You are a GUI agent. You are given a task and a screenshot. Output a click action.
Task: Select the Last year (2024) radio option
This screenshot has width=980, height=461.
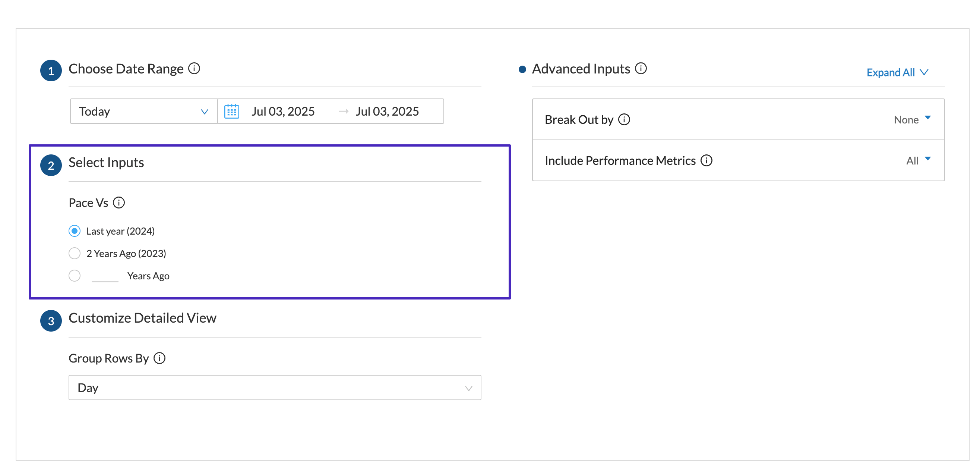[x=75, y=231]
